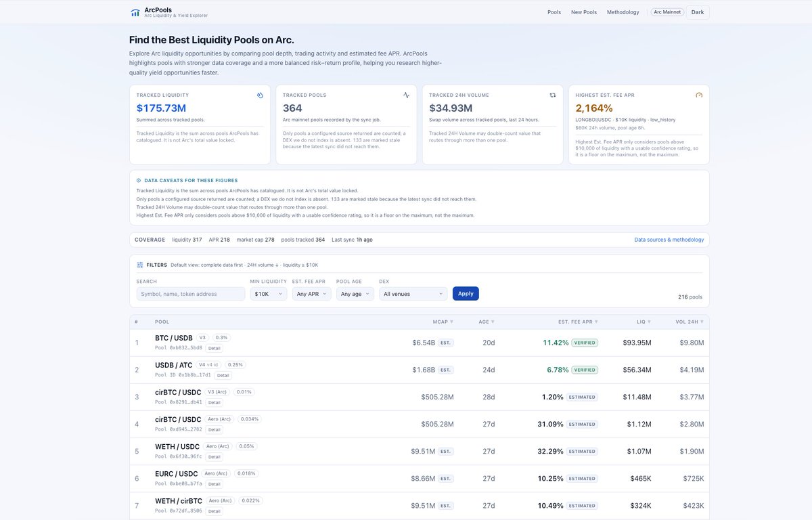Click the Data Caveats info icon
This screenshot has width=812, height=520.
(139, 181)
